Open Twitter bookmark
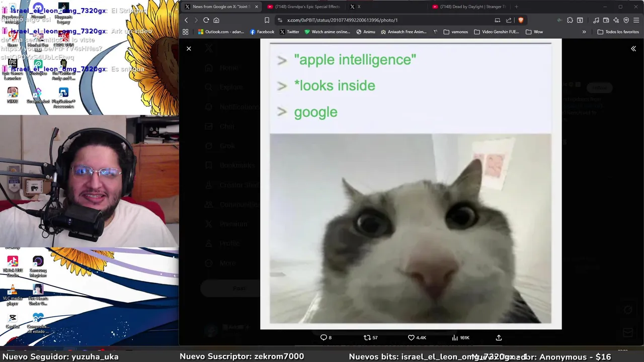This screenshot has height=362, width=644. coord(289,32)
